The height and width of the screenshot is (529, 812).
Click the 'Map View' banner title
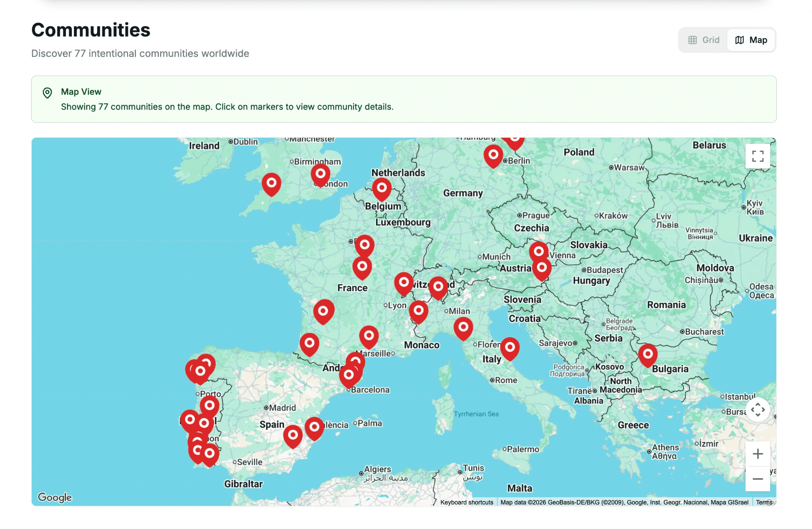tap(81, 92)
